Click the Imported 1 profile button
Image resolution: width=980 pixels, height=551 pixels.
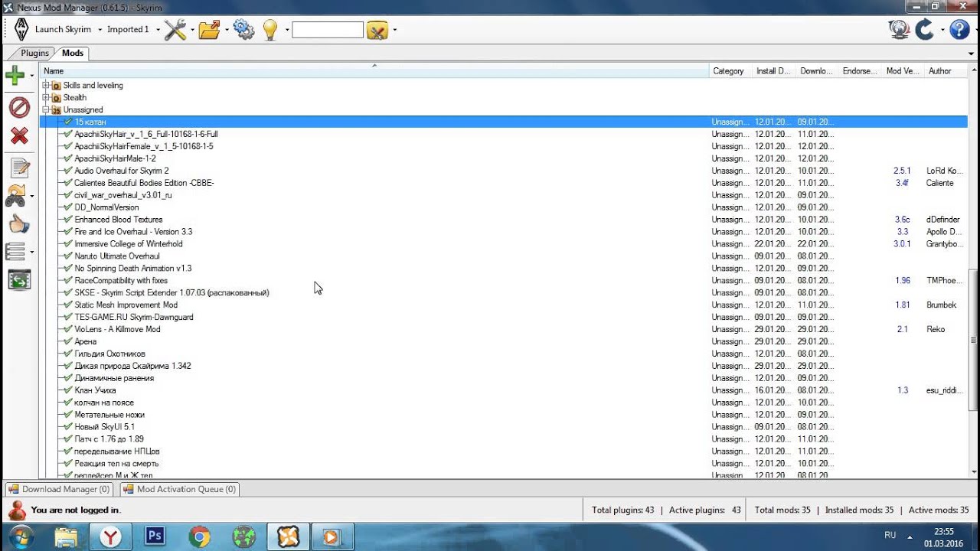tap(128, 30)
